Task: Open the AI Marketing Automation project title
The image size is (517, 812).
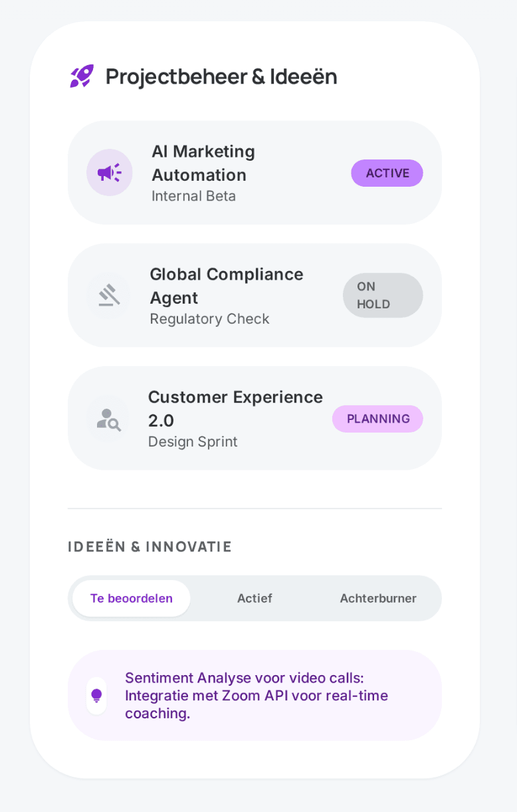Action: (x=203, y=163)
